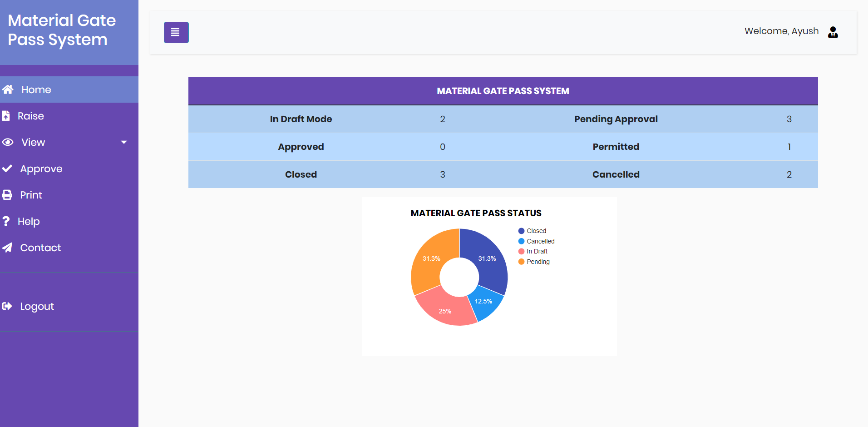Click the paper plane Contact icon
Viewport: 868px width, 427px height.
pos(7,248)
